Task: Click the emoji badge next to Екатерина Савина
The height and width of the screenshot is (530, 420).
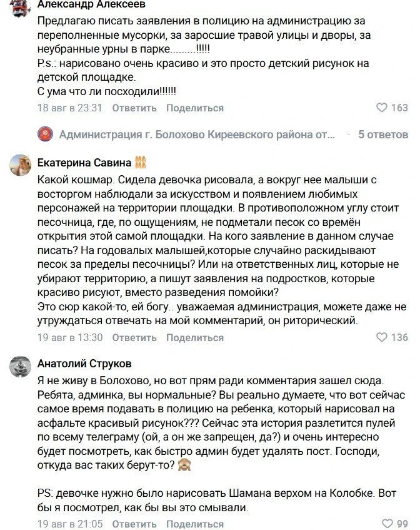Action: point(141,163)
